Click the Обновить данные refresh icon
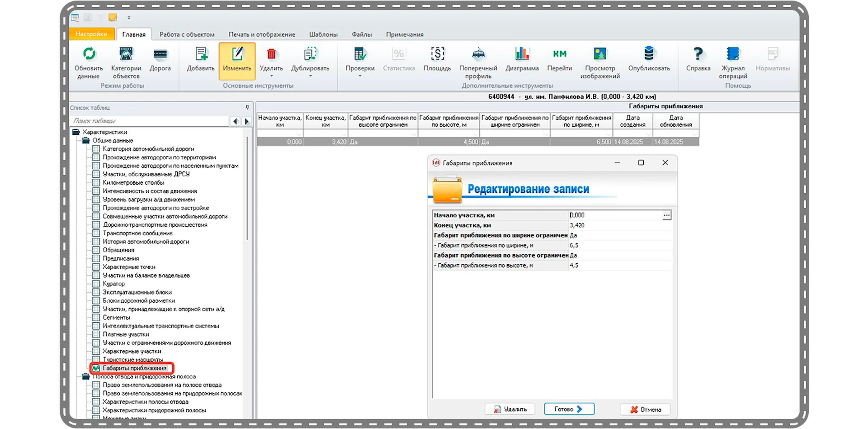 pyautogui.click(x=89, y=54)
